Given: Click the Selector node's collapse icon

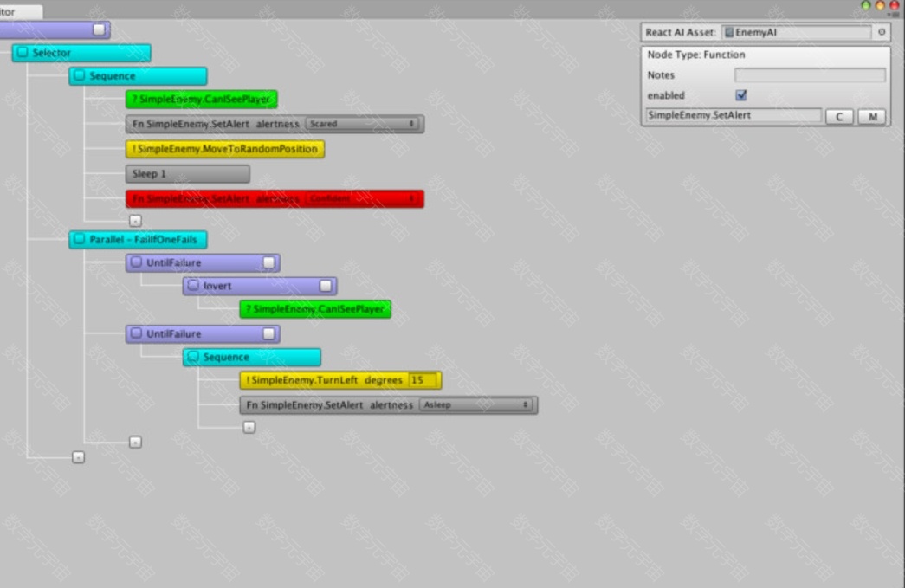Looking at the screenshot, I should (23, 53).
